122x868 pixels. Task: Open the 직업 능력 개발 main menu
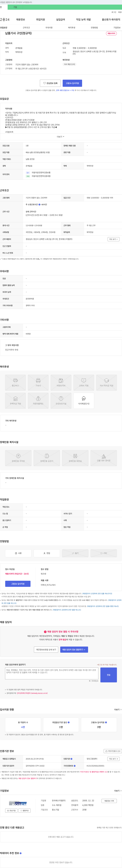click(83, 20)
